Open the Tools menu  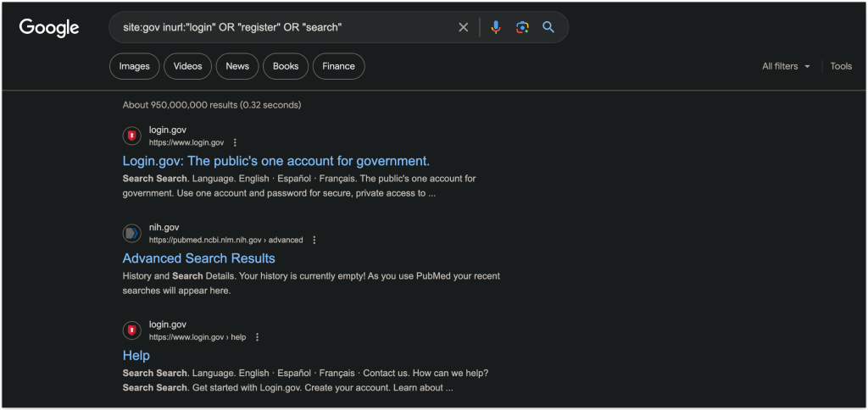(841, 66)
